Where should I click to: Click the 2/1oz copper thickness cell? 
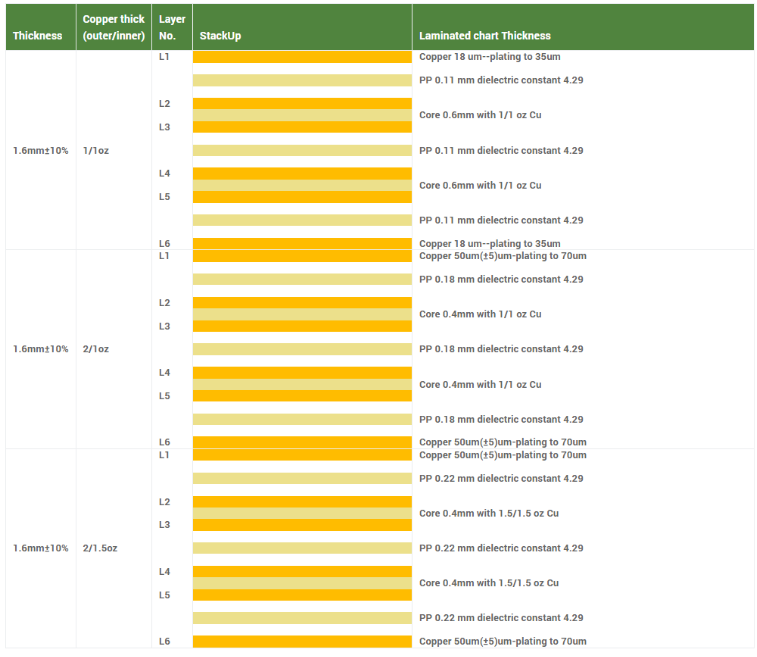pyautogui.click(x=96, y=349)
